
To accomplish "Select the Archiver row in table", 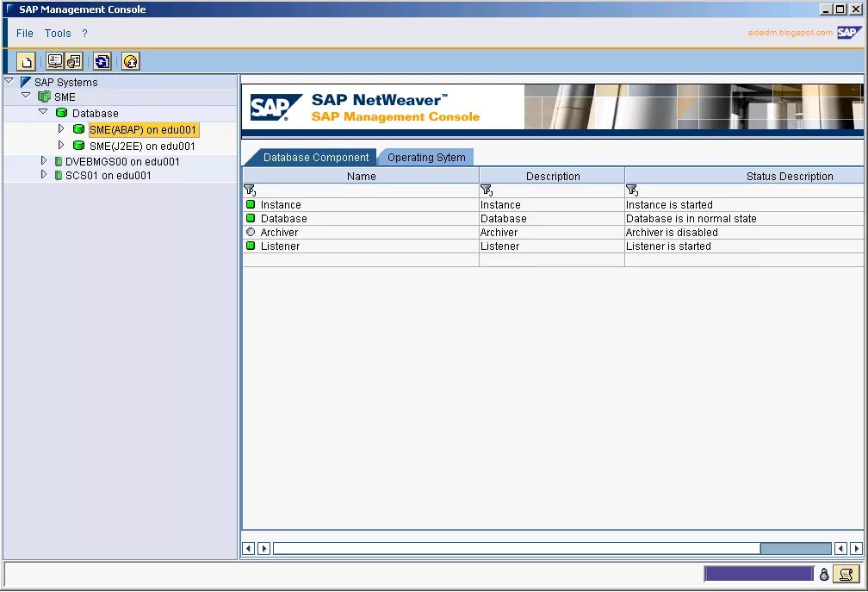I will (x=553, y=232).
